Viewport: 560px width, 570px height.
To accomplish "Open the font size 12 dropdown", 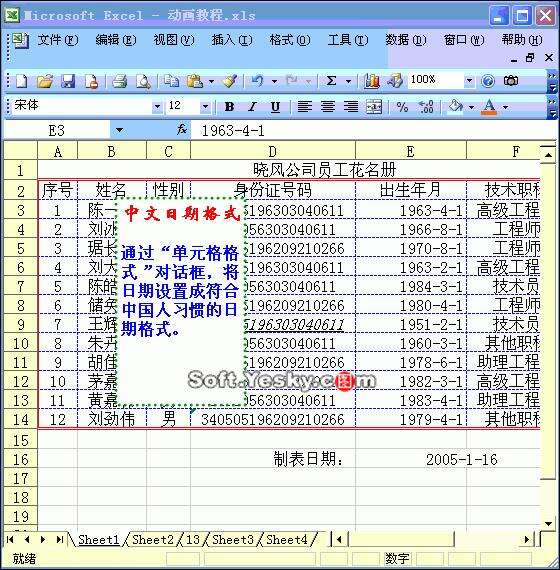I will pos(205,107).
